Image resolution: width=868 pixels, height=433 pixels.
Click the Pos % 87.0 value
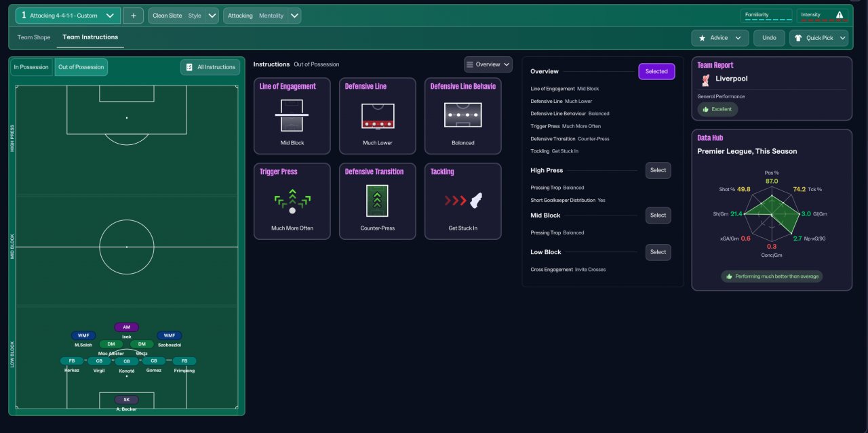click(x=772, y=181)
